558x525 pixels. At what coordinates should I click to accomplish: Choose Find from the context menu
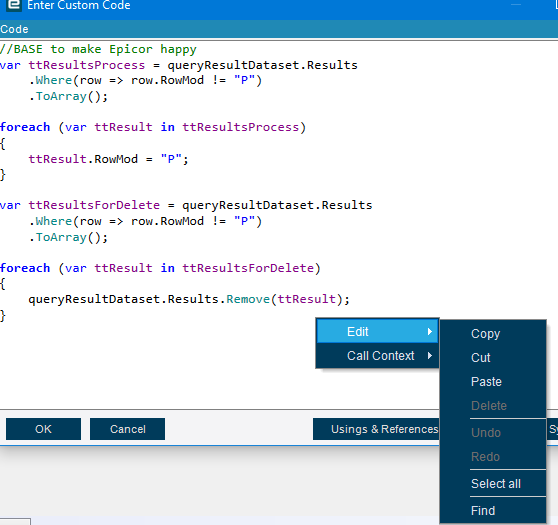click(483, 510)
